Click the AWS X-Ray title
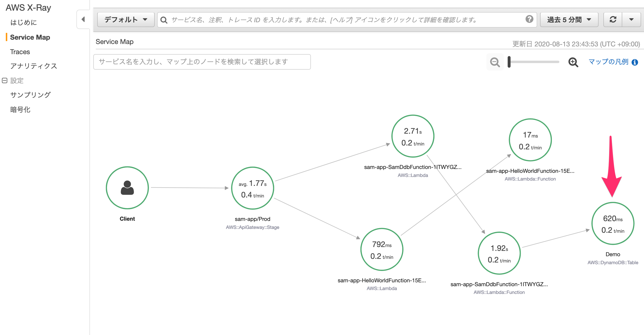644x335 pixels. click(28, 8)
